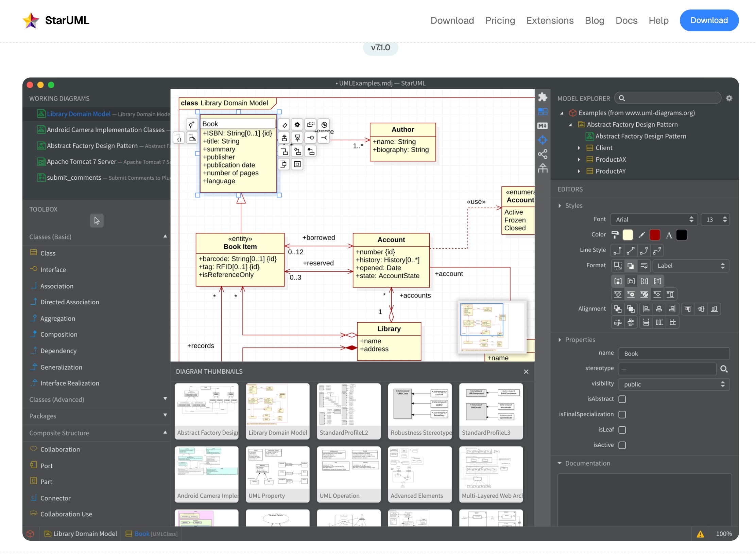Image resolution: width=756 pixels, height=555 pixels.
Task: Open the Format Label dropdown
Action: (690, 266)
